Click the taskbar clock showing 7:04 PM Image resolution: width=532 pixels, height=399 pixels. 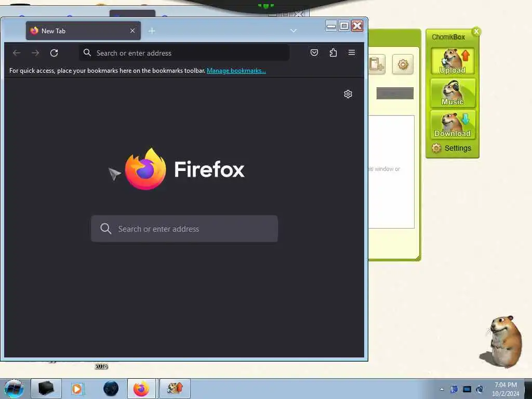pos(506,389)
